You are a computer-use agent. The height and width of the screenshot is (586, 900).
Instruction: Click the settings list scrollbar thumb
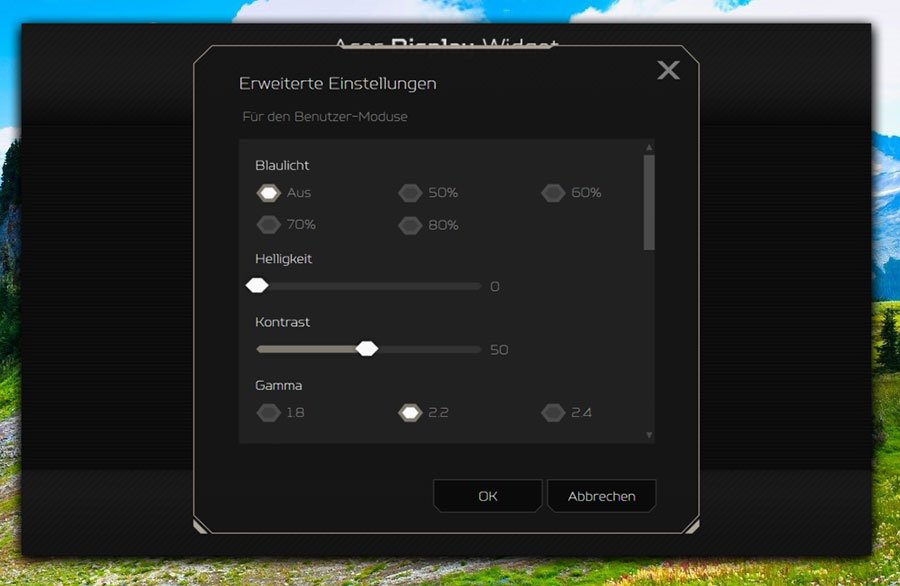(x=649, y=200)
